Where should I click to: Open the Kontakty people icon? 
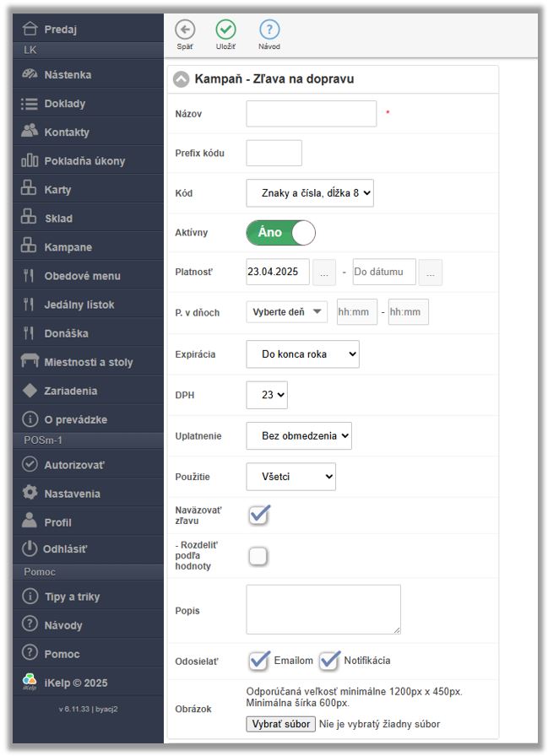tap(30, 132)
